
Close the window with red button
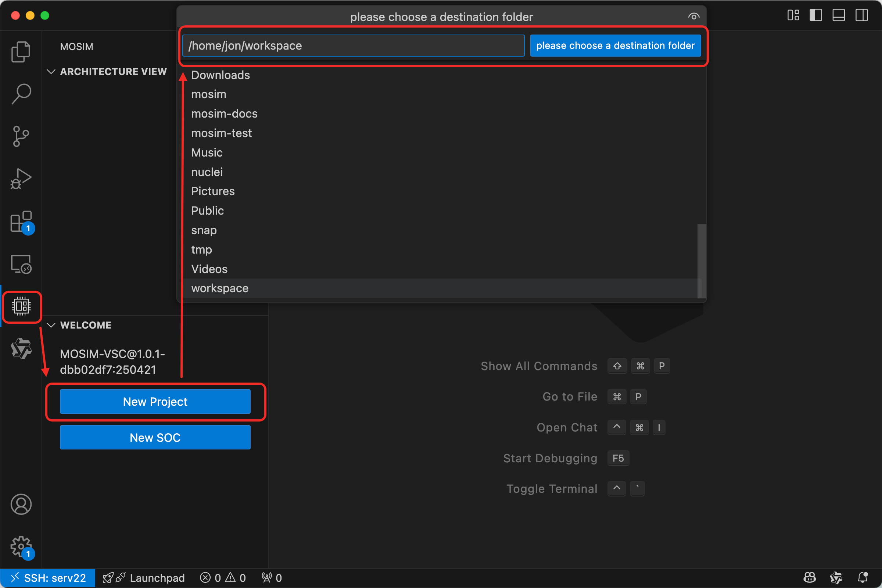point(15,15)
